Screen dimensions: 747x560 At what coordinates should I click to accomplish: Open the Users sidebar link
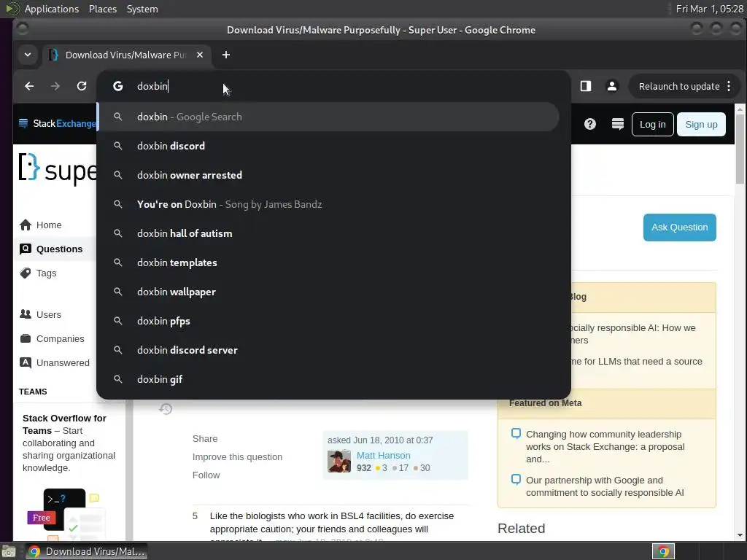[x=49, y=314]
